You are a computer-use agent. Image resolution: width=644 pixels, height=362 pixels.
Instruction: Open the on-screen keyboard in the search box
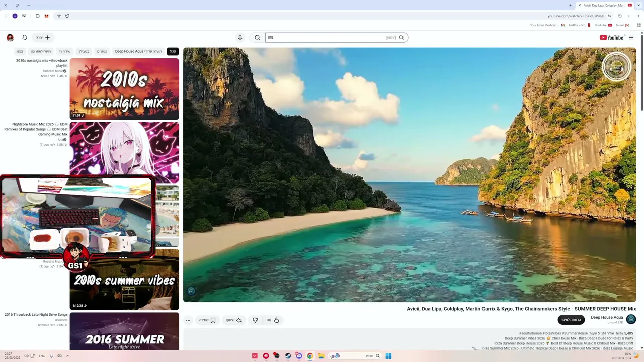271,37
